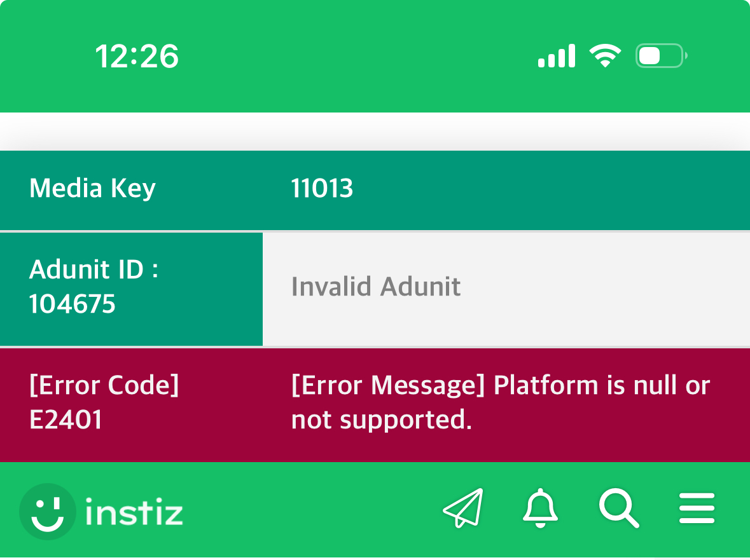Tap the 12:26 clock in status bar
Viewport: 750px width, 560px height.
coord(137,57)
